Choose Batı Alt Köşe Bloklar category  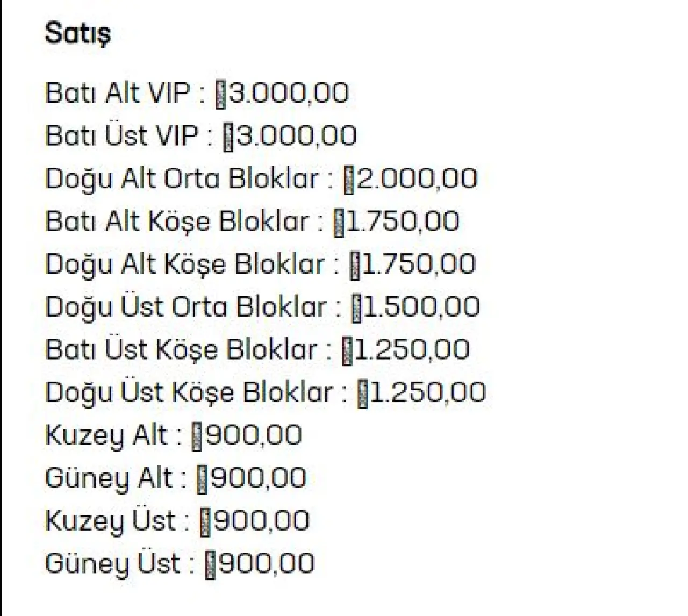point(177,221)
